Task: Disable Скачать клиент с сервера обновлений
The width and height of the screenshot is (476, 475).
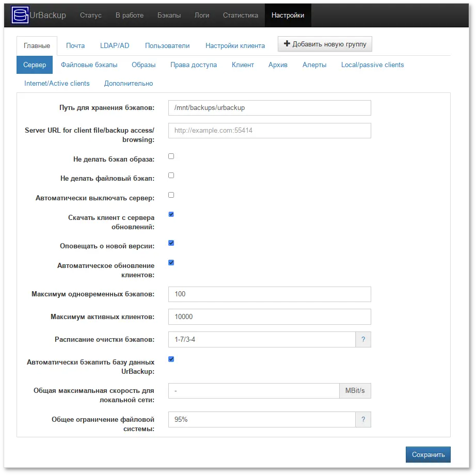Action: 171,214
